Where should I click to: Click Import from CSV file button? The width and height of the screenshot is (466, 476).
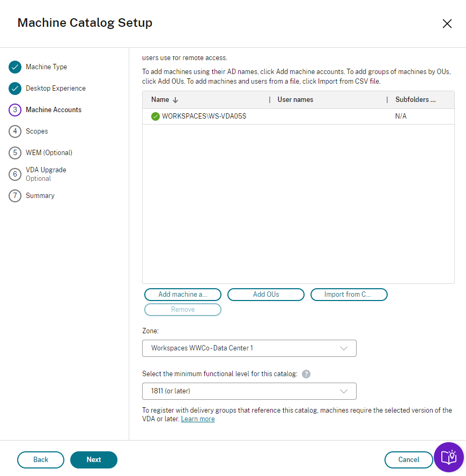click(x=349, y=295)
